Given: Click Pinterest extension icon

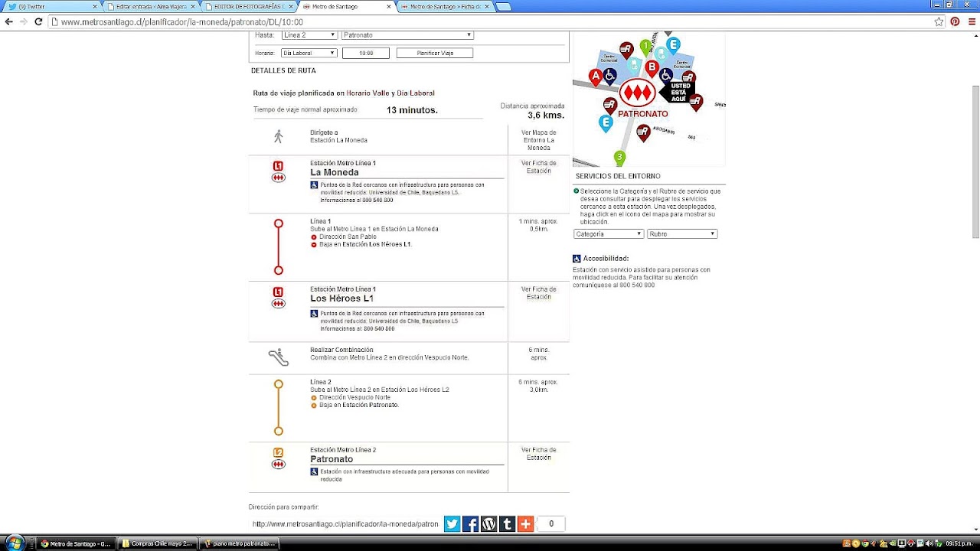Looking at the screenshot, I should (955, 22).
